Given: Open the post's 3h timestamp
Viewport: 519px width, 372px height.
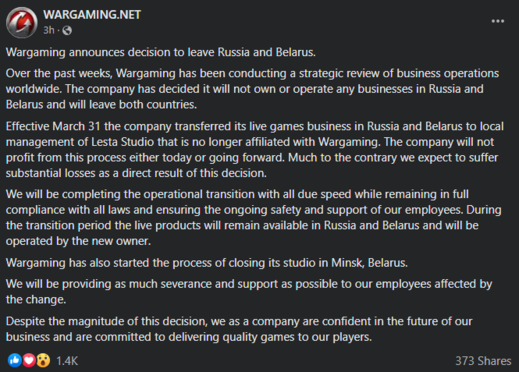Looking at the screenshot, I should pyautogui.click(x=49, y=30).
